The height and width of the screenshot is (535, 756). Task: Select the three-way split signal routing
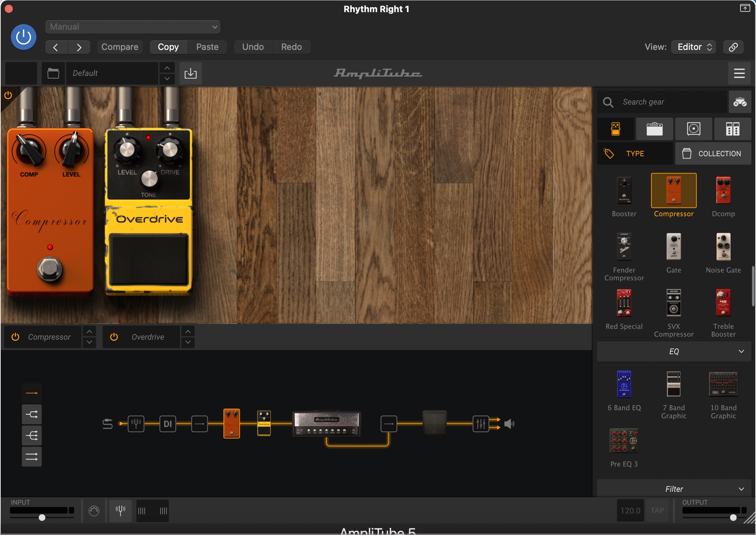pyautogui.click(x=32, y=435)
